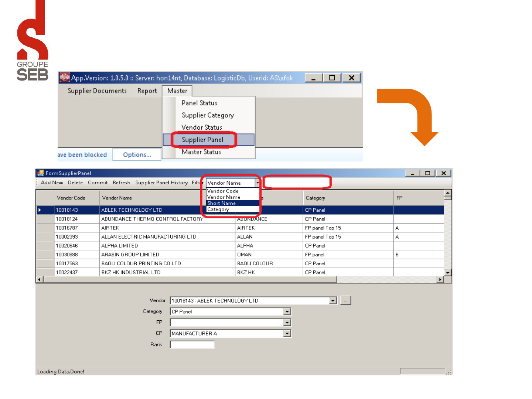This screenshot has width=532, height=399.
Task: Click the FormSupplierPanel window icon
Action: click(40, 173)
